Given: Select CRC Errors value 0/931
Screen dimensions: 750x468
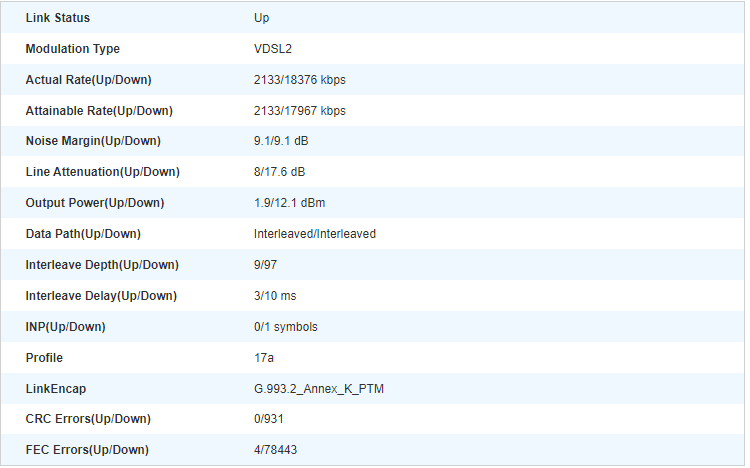Looking at the screenshot, I should point(268,419).
